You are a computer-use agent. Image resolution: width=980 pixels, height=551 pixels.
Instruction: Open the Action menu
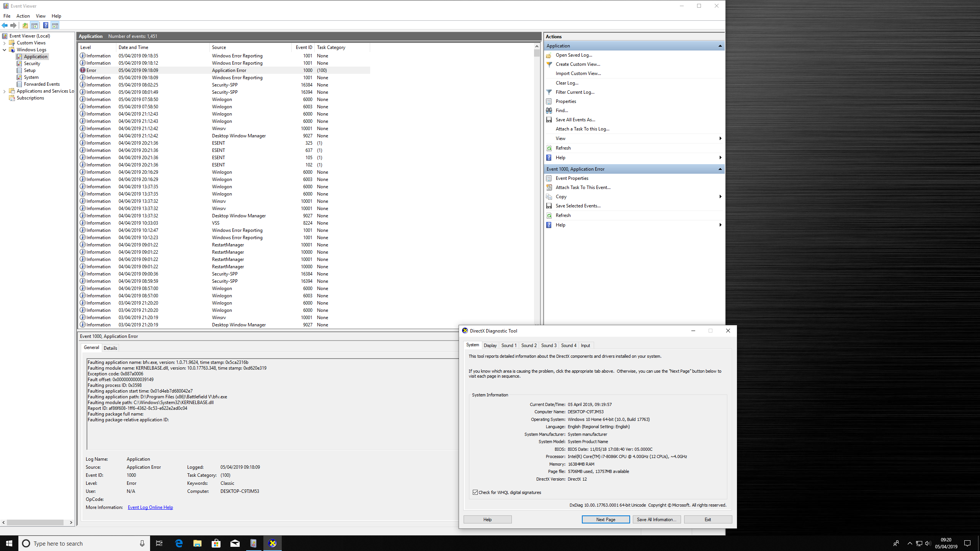(x=23, y=16)
